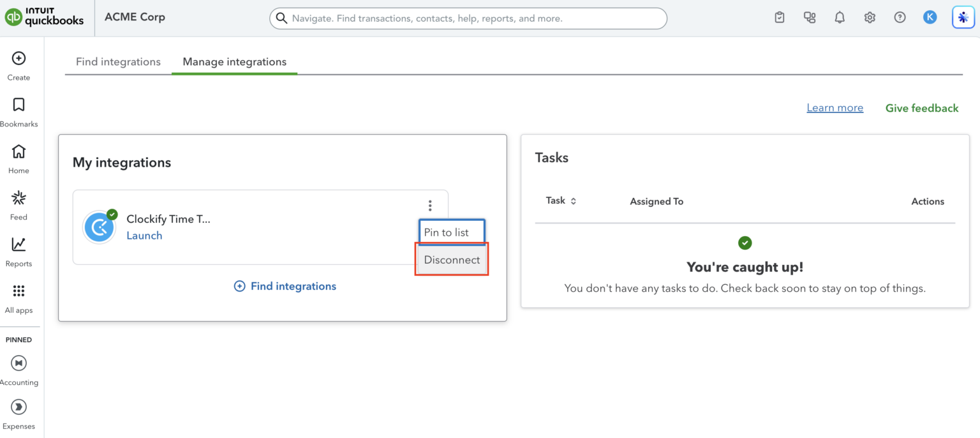Click the search magnifier icon
The width and height of the screenshot is (980, 438).
[281, 19]
